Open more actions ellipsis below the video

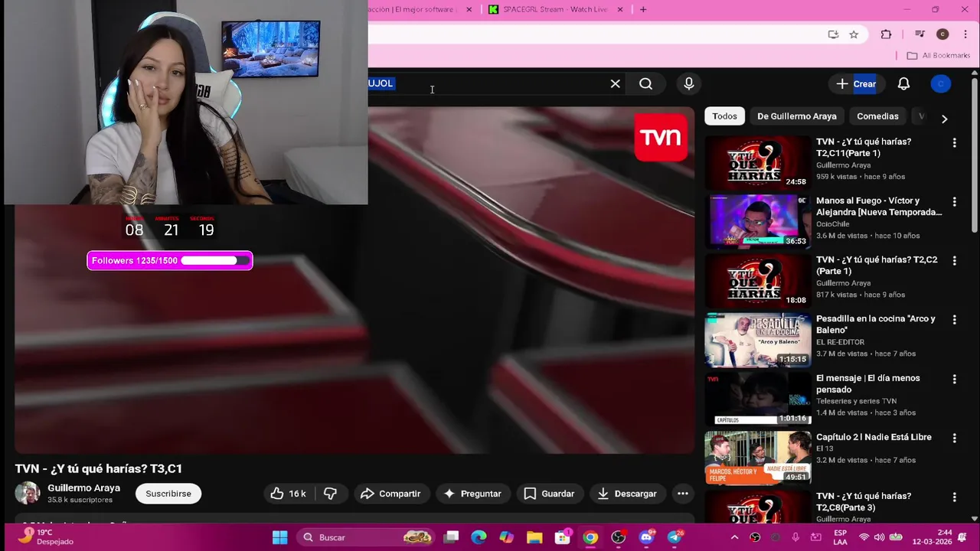pos(682,494)
